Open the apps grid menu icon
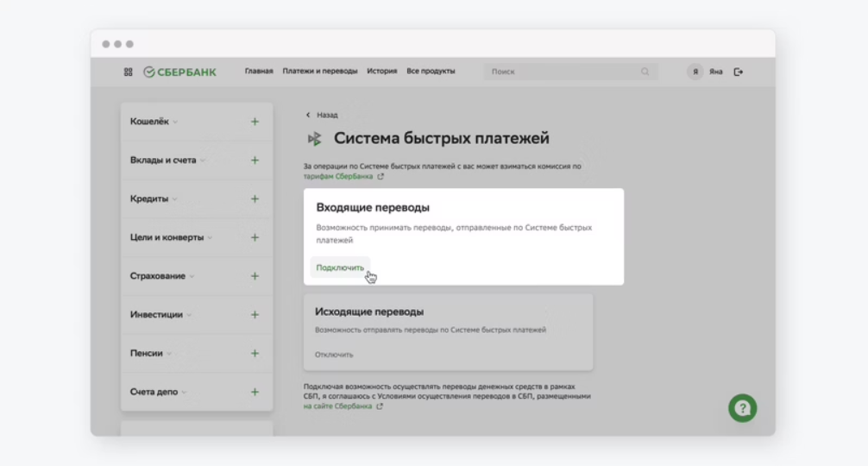 pyautogui.click(x=129, y=72)
